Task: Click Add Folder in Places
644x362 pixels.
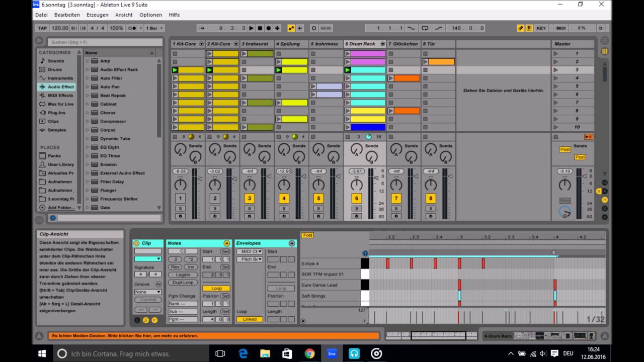Action: click(60, 208)
